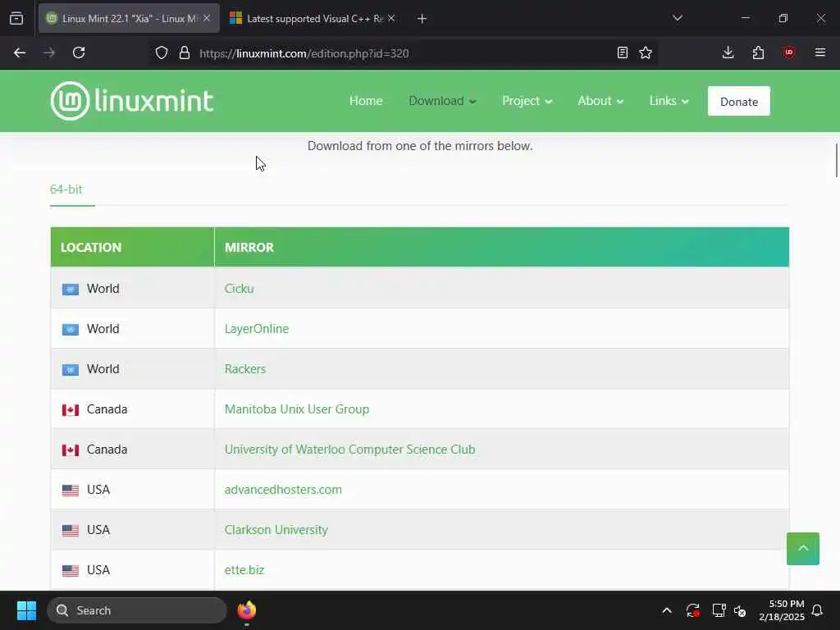840x630 pixels.
Task: Close the Linux Mint 22.1 Xia tab
Action: click(x=207, y=19)
